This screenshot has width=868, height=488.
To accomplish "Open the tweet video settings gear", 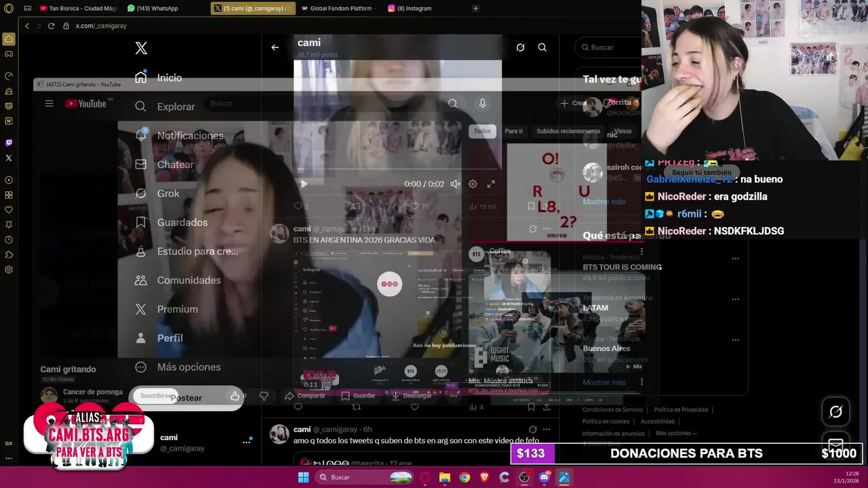I will pyautogui.click(x=473, y=184).
